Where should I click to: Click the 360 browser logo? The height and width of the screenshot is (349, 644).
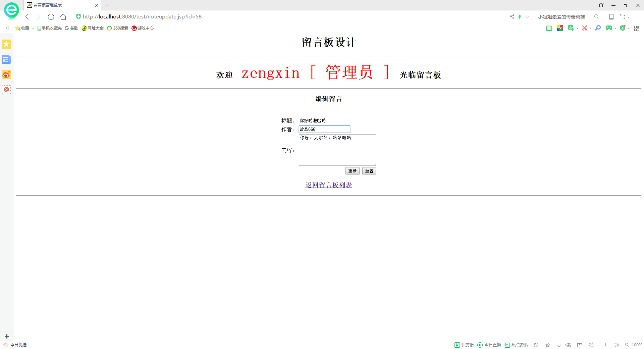coord(11,11)
